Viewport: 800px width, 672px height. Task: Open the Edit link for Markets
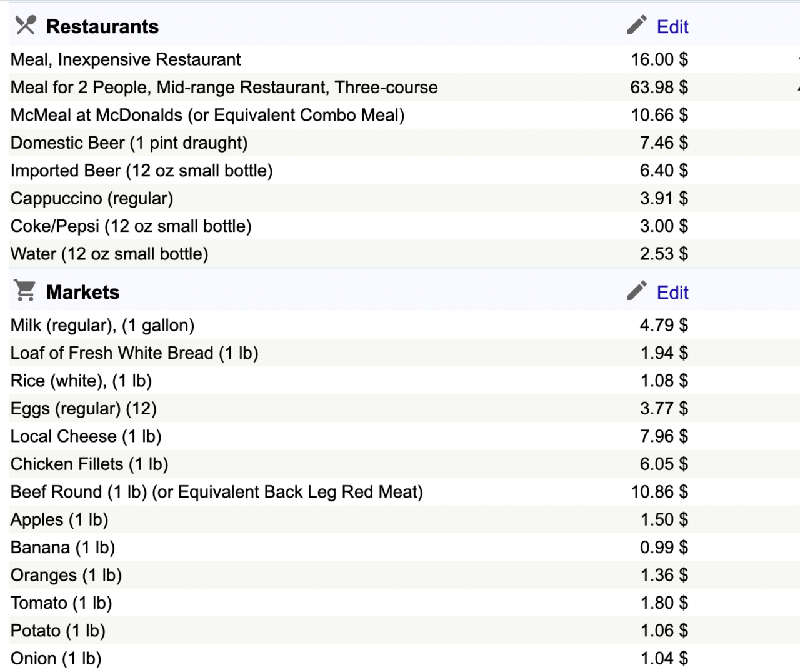672,293
